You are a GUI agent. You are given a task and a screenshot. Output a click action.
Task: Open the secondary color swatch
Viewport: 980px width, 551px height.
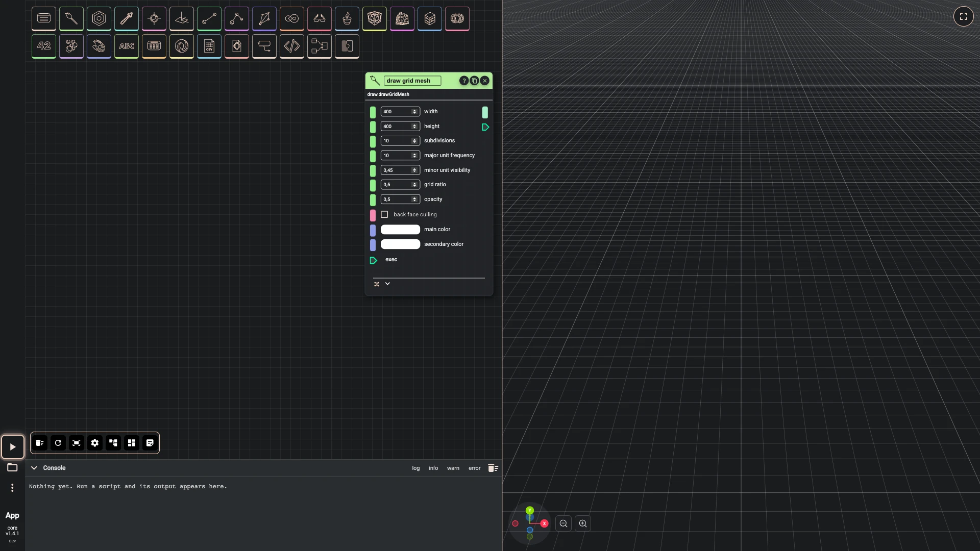(401, 244)
